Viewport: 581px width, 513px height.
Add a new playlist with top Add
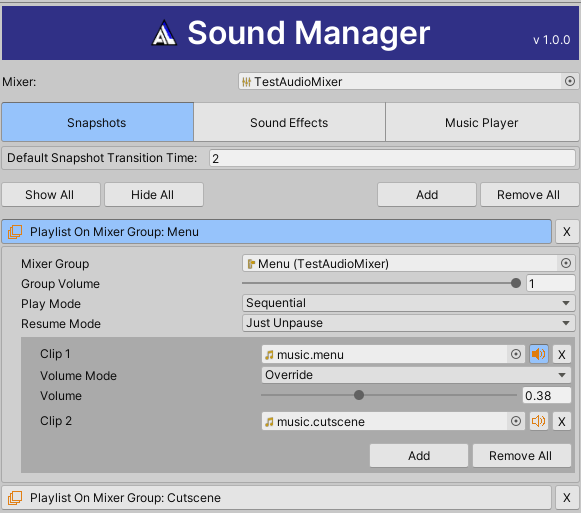427,195
